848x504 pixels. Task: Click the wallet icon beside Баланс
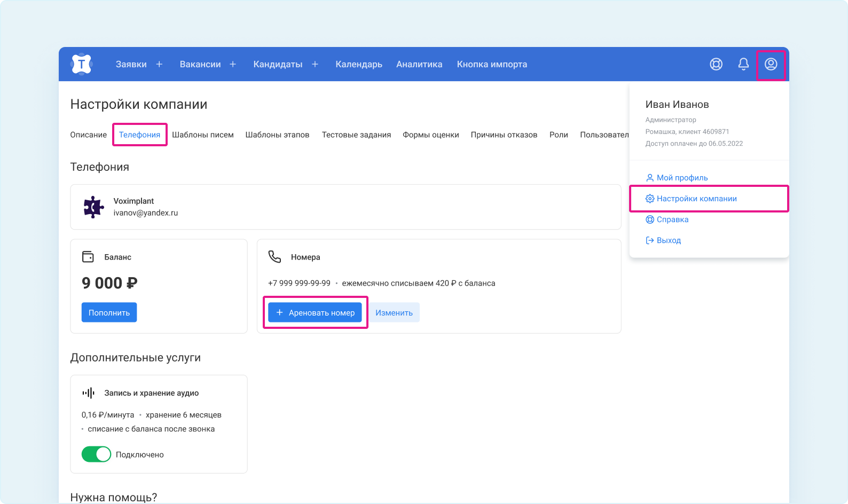tap(88, 257)
